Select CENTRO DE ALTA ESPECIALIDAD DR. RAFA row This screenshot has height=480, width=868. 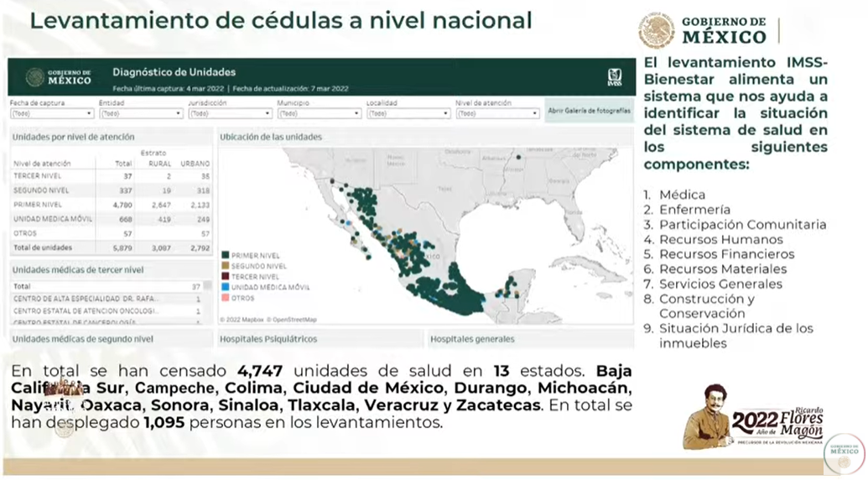tap(107, 299)
